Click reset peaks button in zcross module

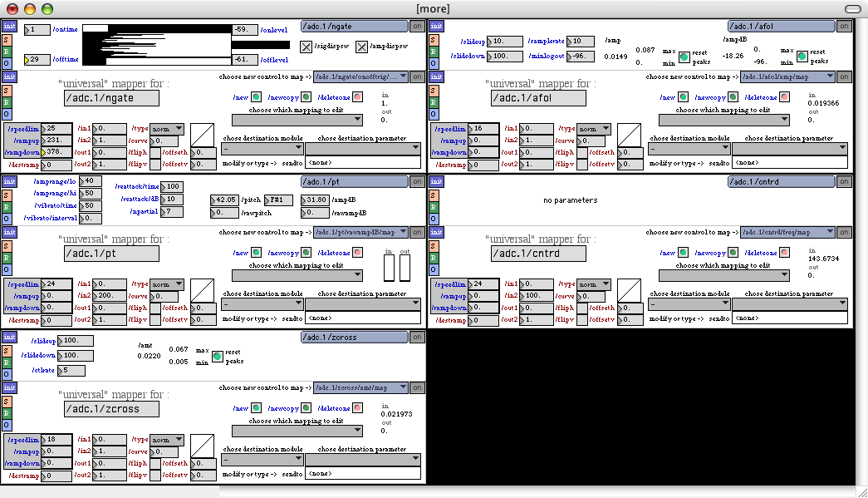[x=218, y=356]
